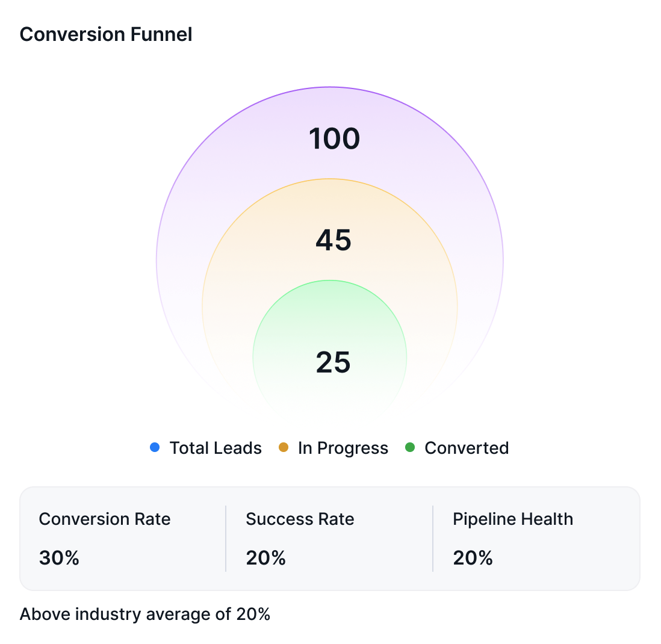Image resolution: width=661 pixels, height=644 pixels.
Task: Click the Above industry average note
Action: (145, 615)
